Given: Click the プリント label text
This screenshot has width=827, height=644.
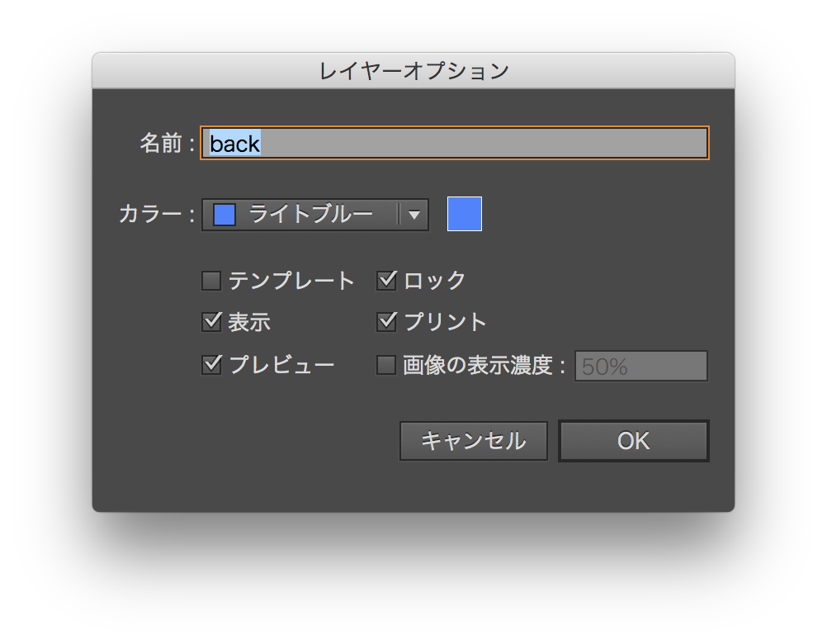Looking at the screenshot, I should point(445,322).
